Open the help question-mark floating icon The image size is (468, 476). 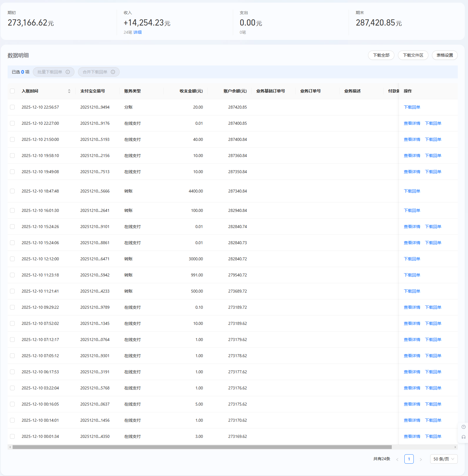coord(463,427)
